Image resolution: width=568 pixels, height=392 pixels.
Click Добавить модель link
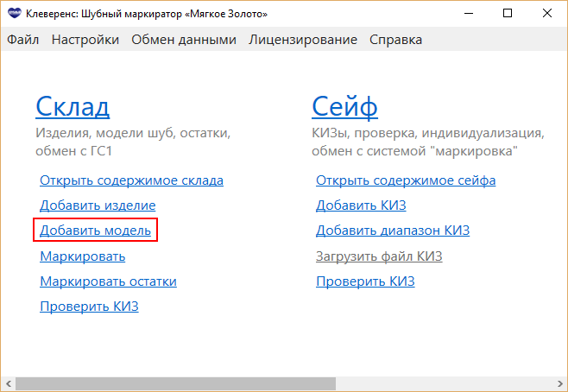[95, 230]
